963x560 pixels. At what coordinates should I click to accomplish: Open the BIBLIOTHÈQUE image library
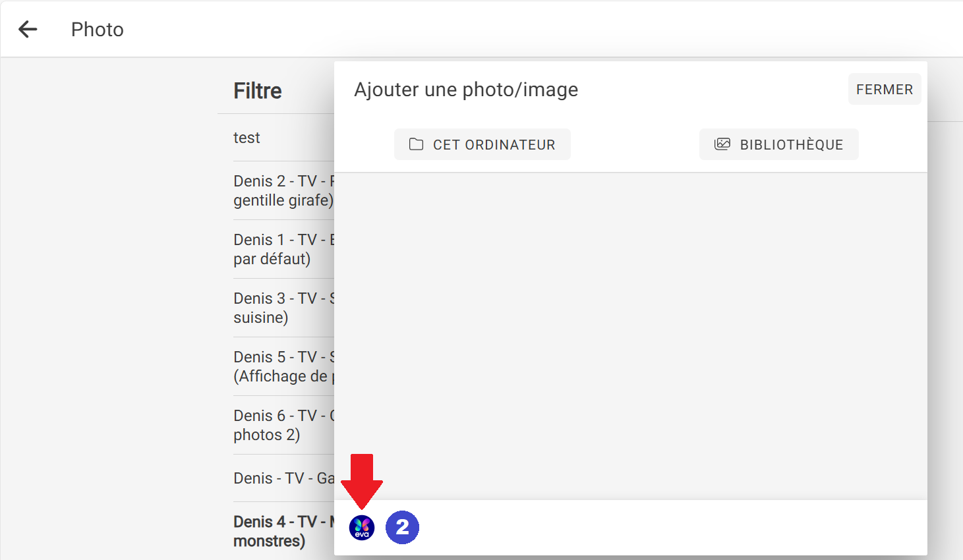(791, 144)
